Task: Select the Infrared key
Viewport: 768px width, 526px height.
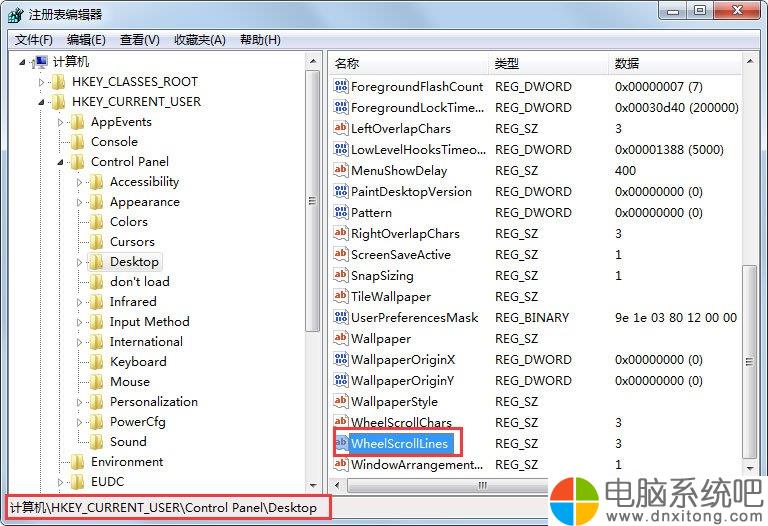Action: pos(133,302)
